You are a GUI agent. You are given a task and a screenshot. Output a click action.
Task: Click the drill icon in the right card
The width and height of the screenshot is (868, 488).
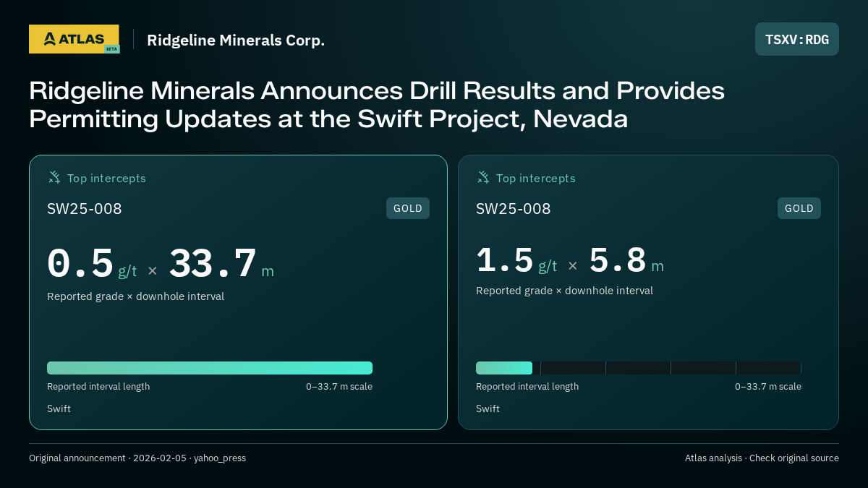483,177
